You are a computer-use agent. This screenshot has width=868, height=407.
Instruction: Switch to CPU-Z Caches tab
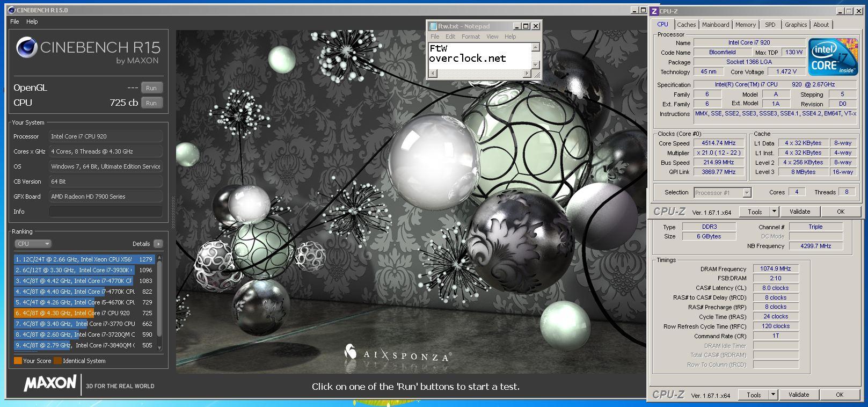(x=686, y=25)
